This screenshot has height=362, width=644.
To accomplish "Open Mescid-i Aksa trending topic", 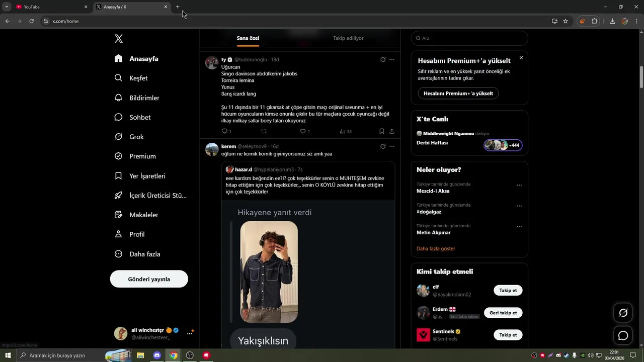I will click(433, 191).
